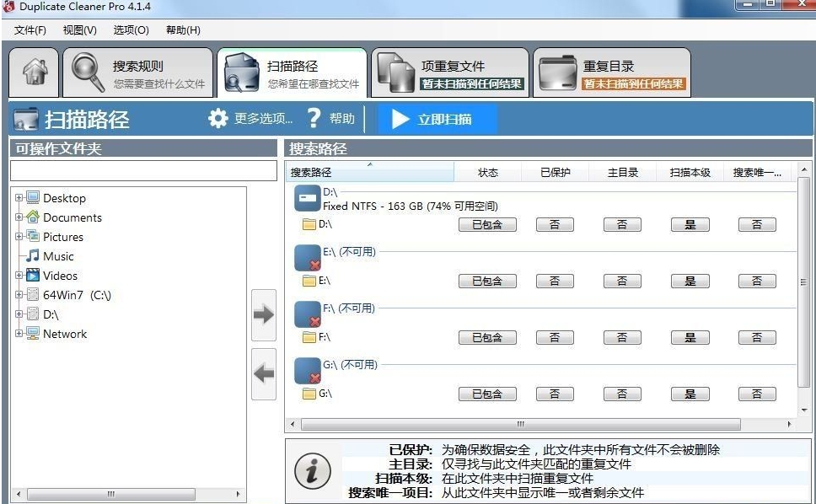This screenshot has height=504, width=816.
Task: Toggle 主目录 setting for G:\ row
Action: click(x=622, y=394)
